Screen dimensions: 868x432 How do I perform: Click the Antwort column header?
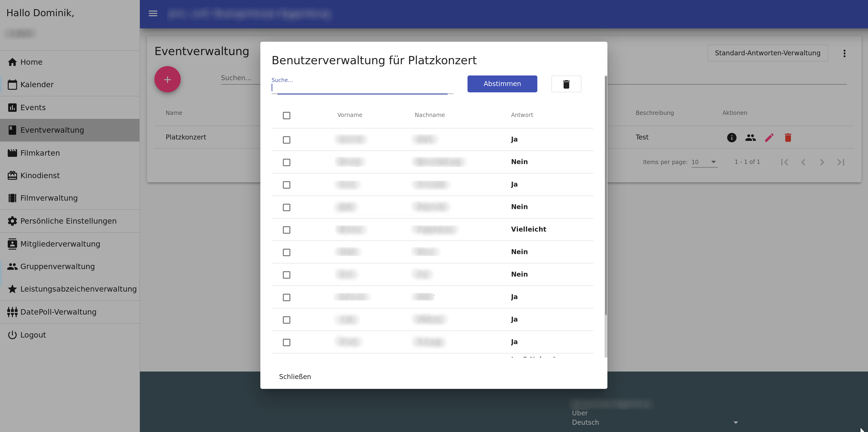[x=522, y=115]
